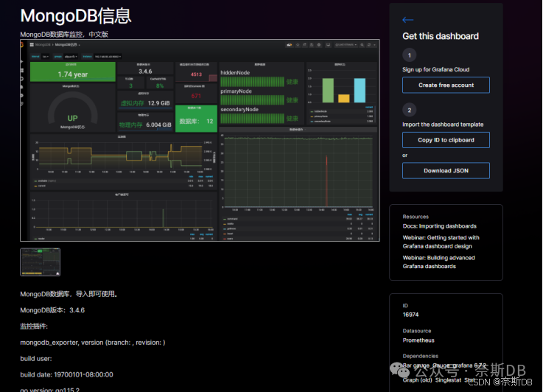Click the Dependencies label
Image resolution: width=543 pixels, height=392 pixels.
(x=421, y=356)
